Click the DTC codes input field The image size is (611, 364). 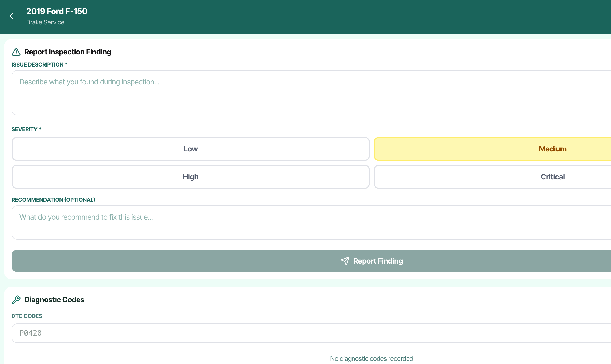(310, 333)
